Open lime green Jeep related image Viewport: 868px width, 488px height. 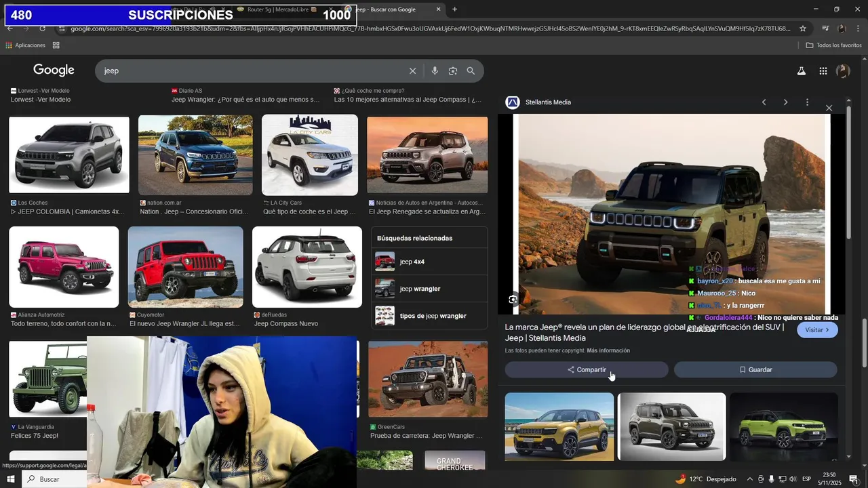[x=784, y=427]
